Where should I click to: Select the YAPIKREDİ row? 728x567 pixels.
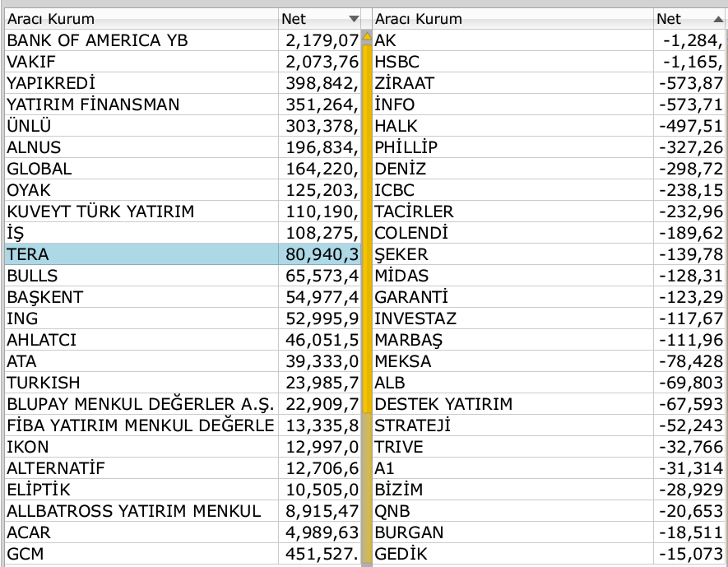point(183,83)
